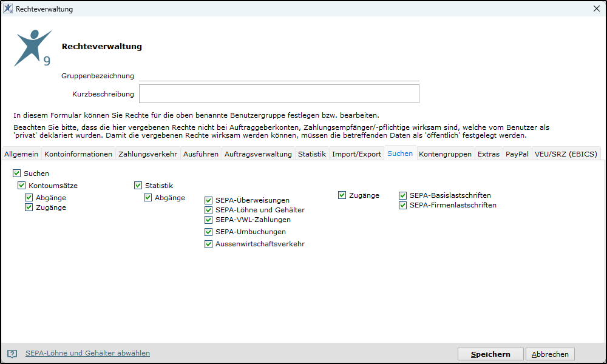Viewport: 607px width, 364px height.
Task: Uncheck the top-level Suchen checkbox
Action: (16, 174)
